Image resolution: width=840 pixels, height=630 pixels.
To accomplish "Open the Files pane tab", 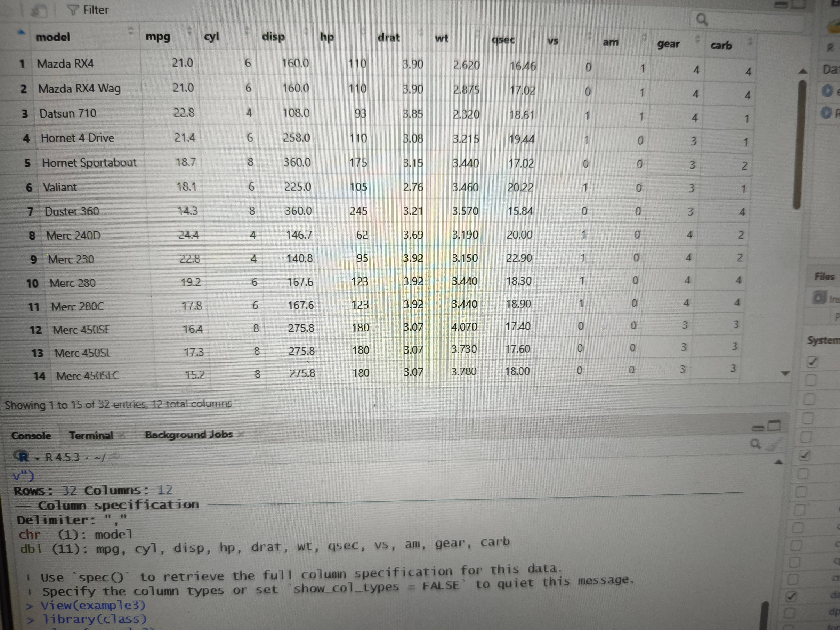I will pos(824,276).
